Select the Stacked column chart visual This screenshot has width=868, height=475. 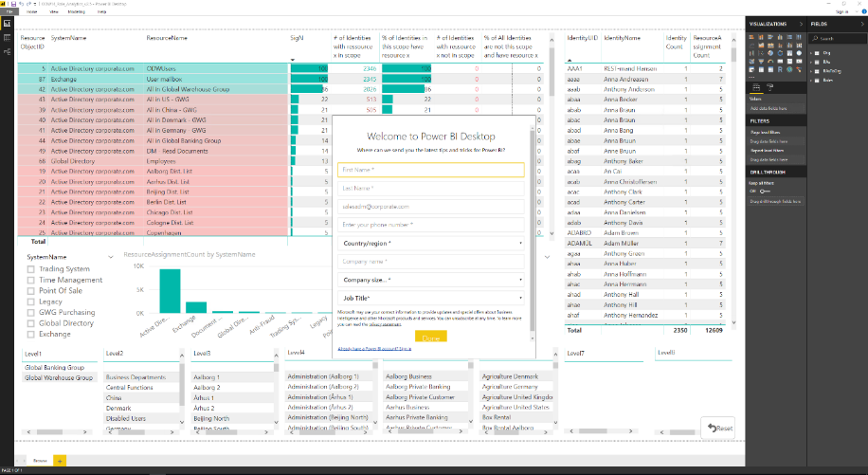click(x=761, y=37)
